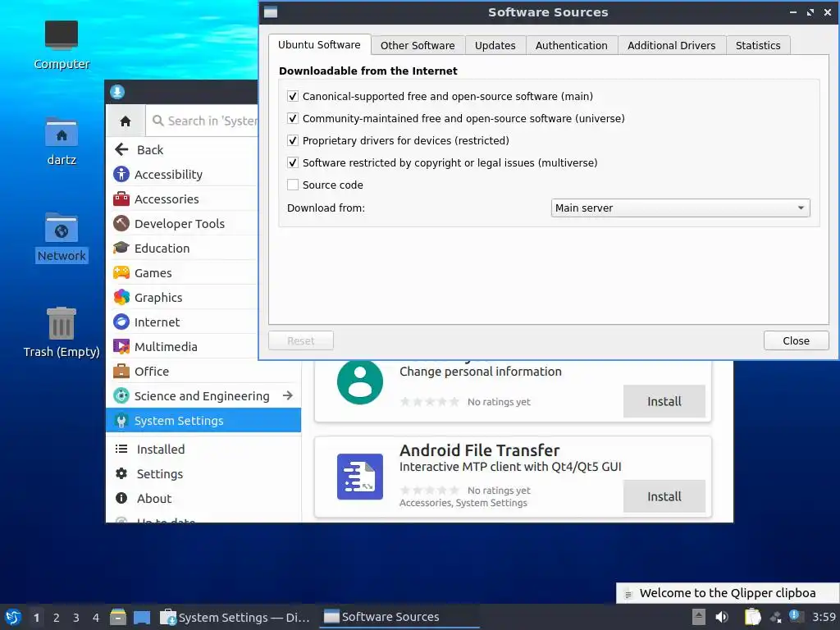
Task: Click the Education graduation cap icon
Action: pyautogui.click(x=121, y=248)
